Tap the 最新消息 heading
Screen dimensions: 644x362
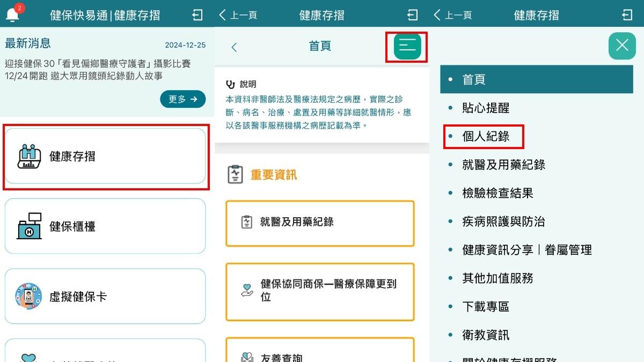28,43
